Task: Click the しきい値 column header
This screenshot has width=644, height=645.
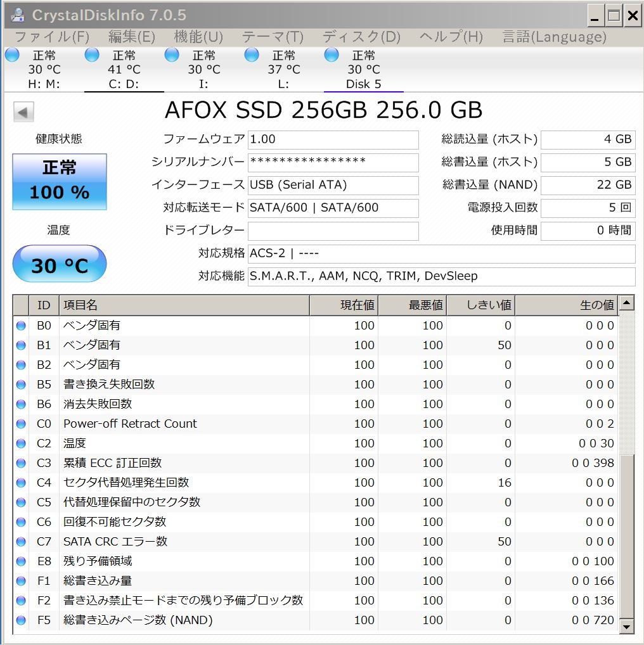Action: pyautogui.click(x=480, y=305)
